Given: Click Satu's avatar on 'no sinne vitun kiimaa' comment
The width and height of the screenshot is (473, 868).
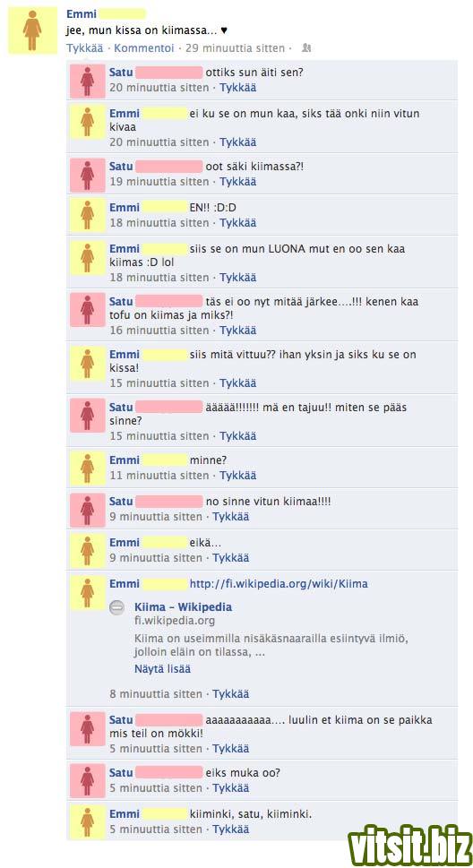Looking at the screenshot, I should click(x=88, y=510).
